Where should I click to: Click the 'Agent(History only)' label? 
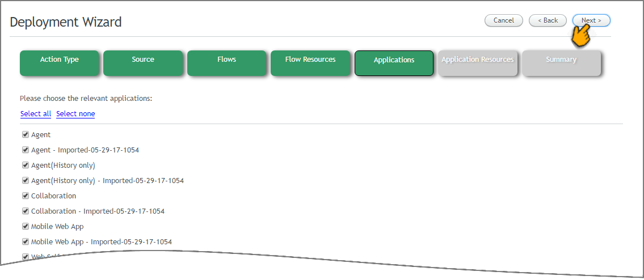63,165
